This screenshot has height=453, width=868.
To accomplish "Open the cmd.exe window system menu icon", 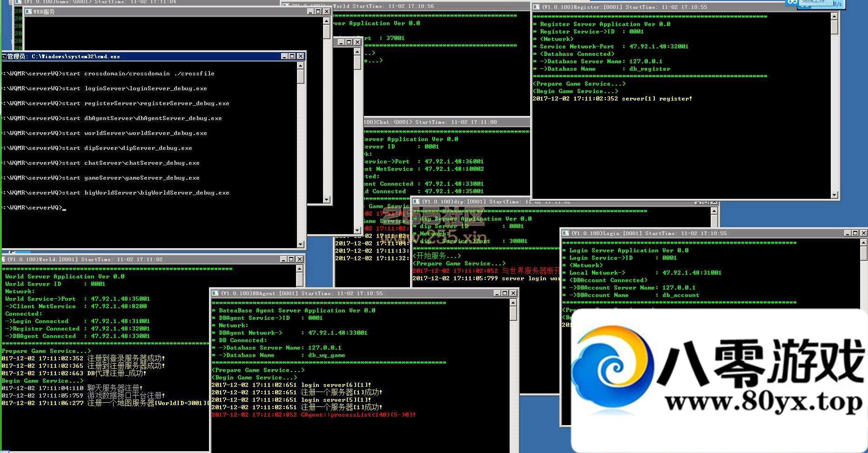I will tap(4, 56).
